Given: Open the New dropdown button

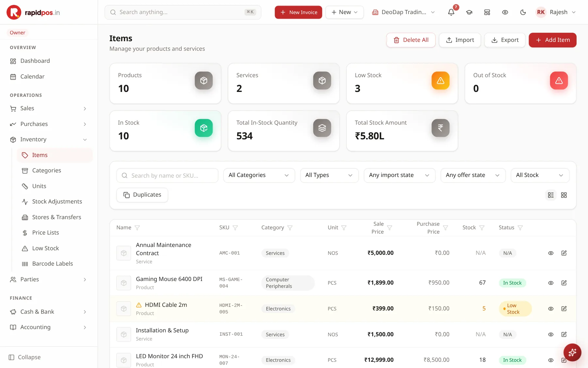Looking at the screenshot, I should click(x=345, y=12).
